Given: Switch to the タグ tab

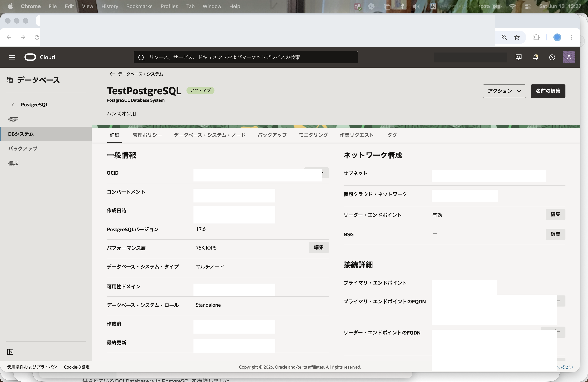Looking at the screenshot, I should tap(392, 135).
